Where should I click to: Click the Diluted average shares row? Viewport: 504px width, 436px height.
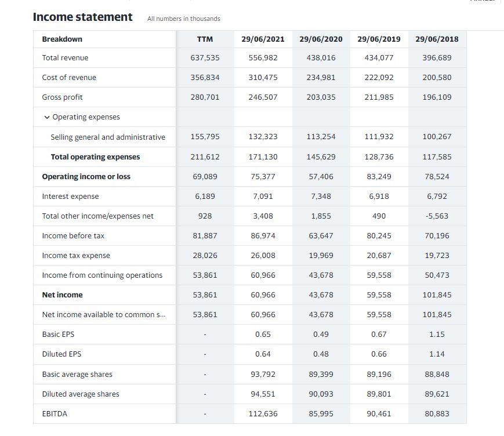click(79, 394)
